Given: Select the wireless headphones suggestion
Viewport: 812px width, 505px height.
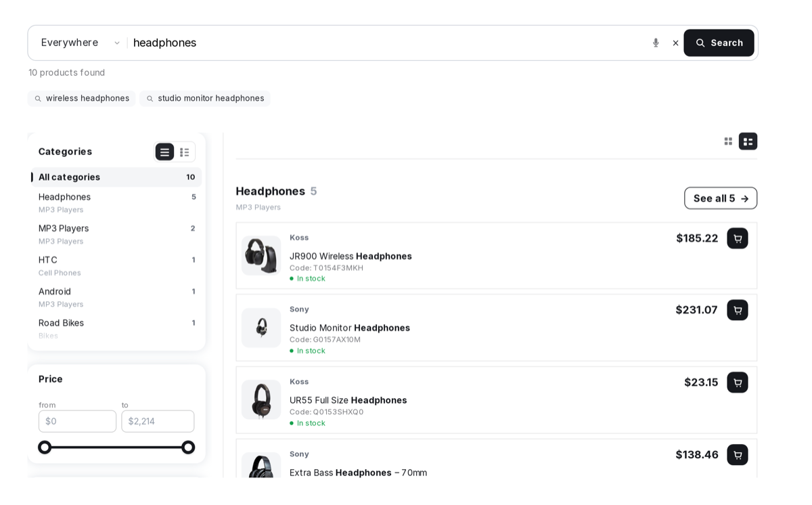Looking at the screenshot, I should point(82,98).
